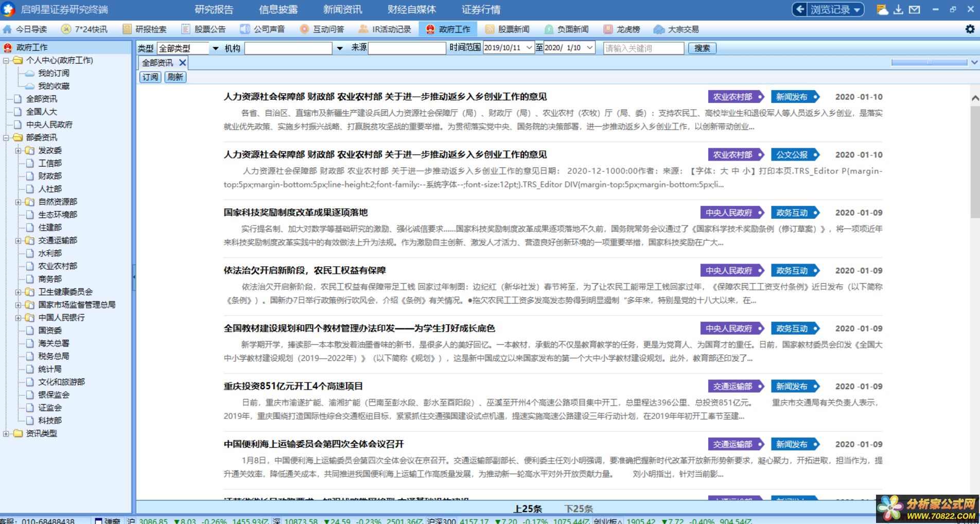The image size is (980, 524).
Task: Open 今日导读 home icon
Action: click(7, 29)
